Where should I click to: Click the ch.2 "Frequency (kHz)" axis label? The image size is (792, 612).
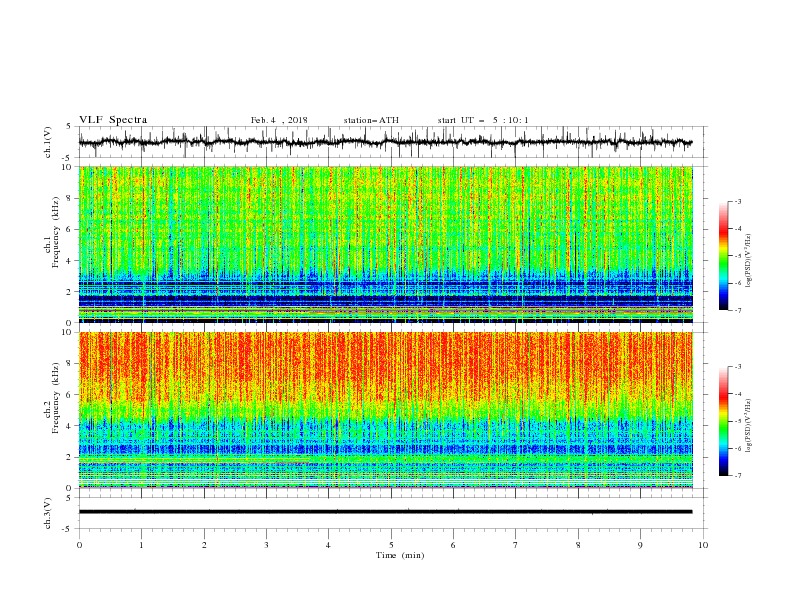55,398
